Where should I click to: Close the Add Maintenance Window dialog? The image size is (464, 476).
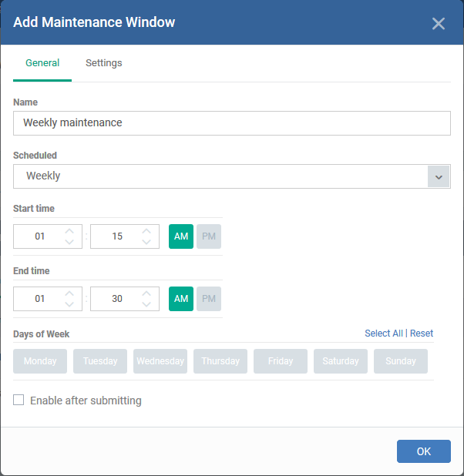click(x=438, y=23)
